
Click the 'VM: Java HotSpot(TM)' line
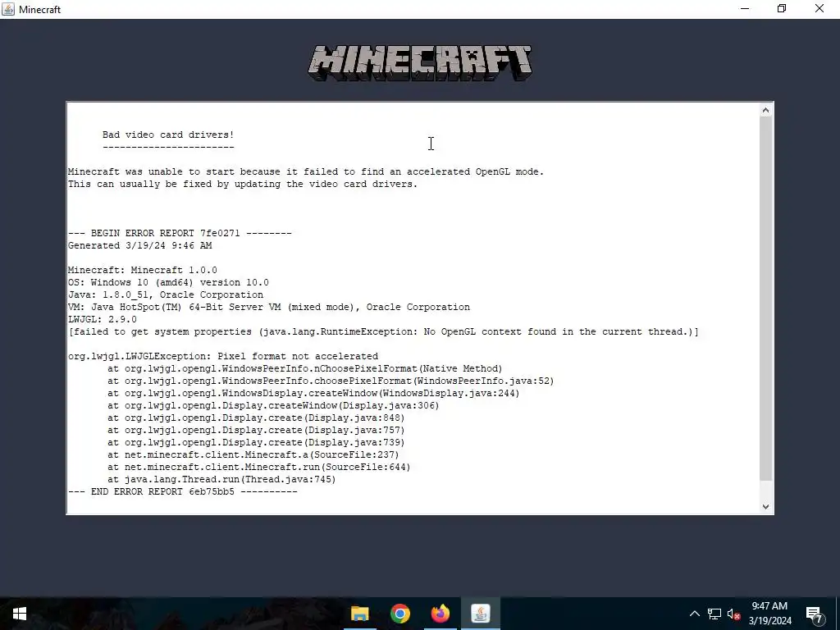tap(269, 307)
